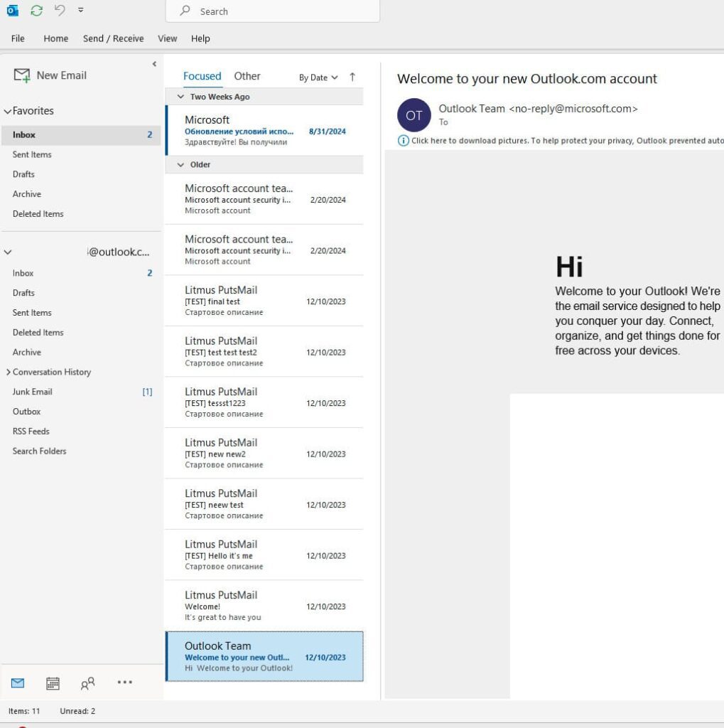The width and height of the screenshot is (724, 728).
Task: Click the Undo arrow icon
Action: pyautogui.click(x=60, y=11)
